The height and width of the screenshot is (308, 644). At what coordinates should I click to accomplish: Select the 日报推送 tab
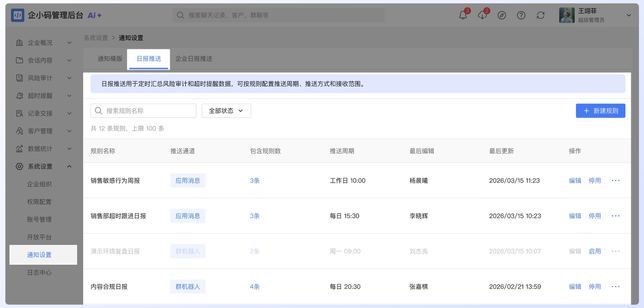149,59
